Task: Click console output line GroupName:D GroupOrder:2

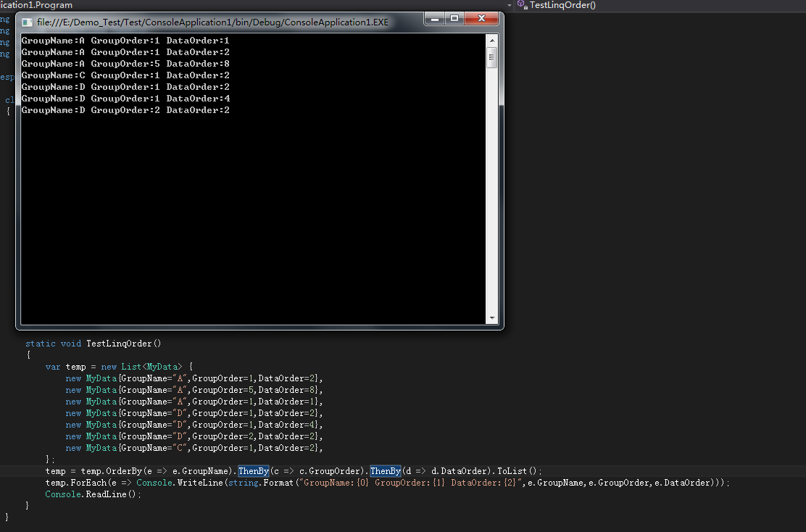Action: point(125,110)
